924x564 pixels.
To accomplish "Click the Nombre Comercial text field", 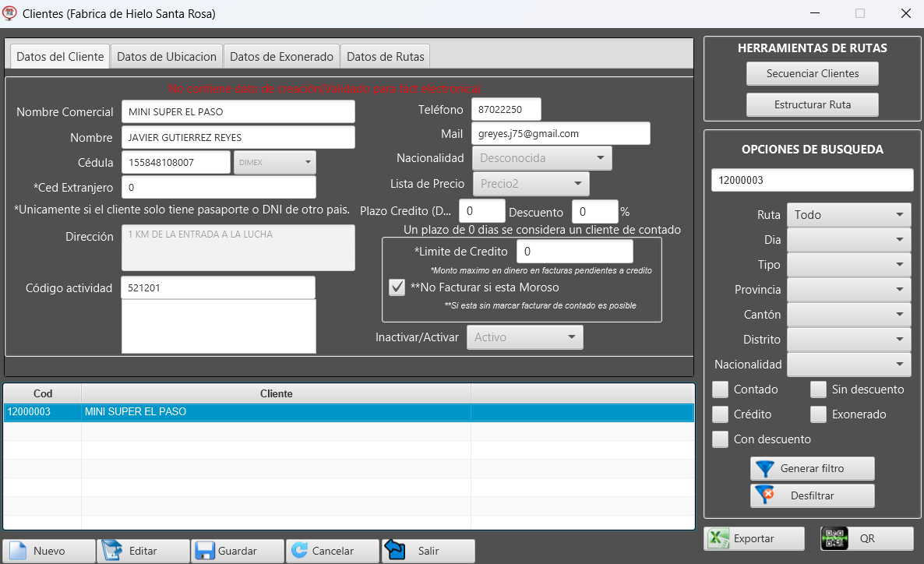I will (238, 112).
